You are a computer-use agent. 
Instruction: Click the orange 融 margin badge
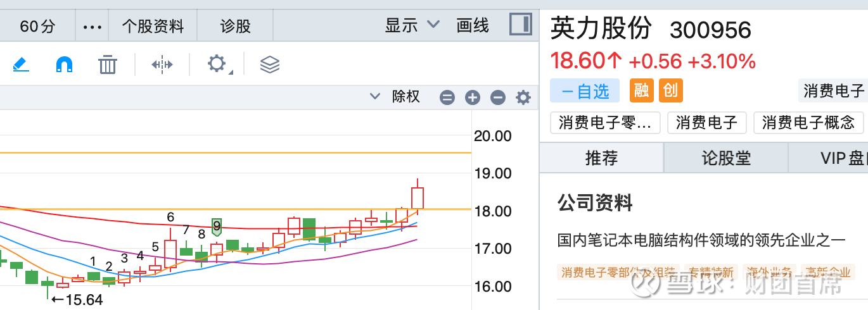click(641, 90)
